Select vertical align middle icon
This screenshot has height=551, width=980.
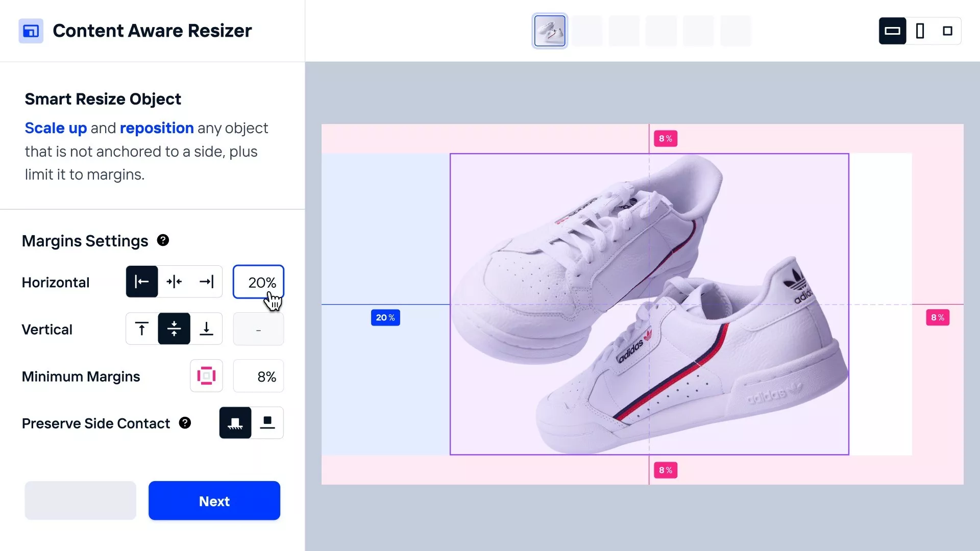click(x=174, y=329)
